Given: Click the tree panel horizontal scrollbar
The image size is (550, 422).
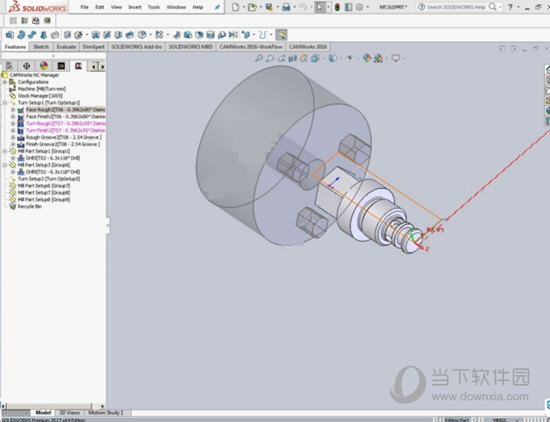Looking at the screenshot, I should (49, 406).
